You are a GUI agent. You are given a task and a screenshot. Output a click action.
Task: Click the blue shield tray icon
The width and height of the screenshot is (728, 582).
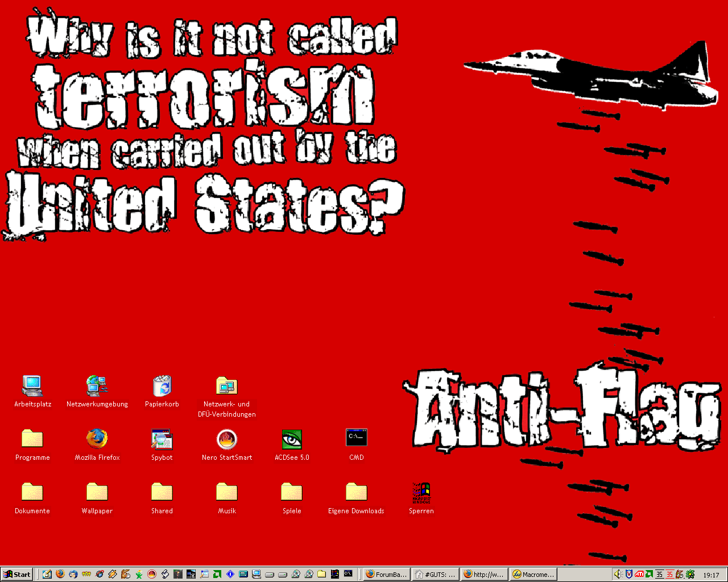[x=628, y=574]
